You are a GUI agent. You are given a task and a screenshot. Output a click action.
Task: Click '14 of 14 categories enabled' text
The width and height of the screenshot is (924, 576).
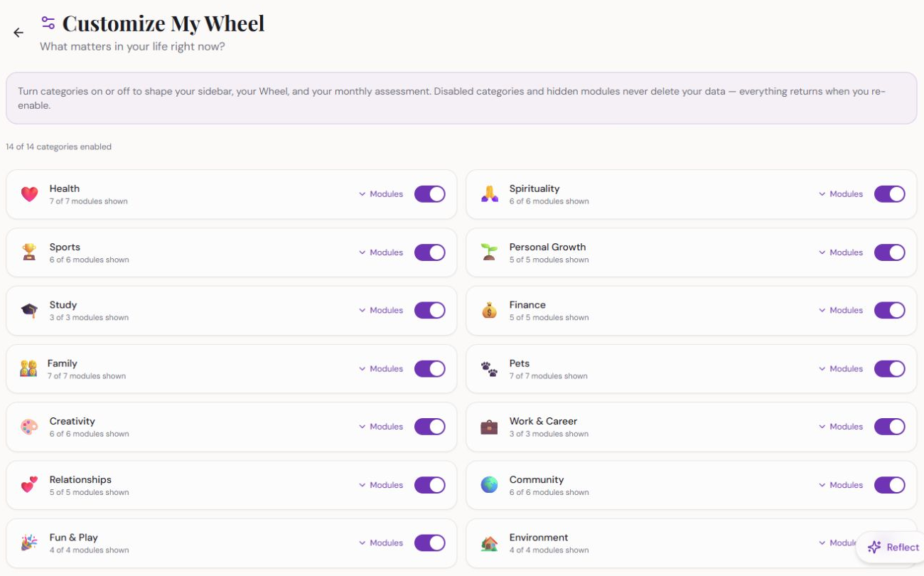pos(58,146)
